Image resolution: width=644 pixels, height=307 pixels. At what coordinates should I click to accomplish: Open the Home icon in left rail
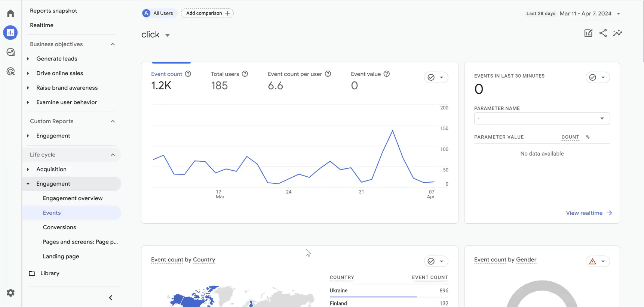(x=10, y=13)
